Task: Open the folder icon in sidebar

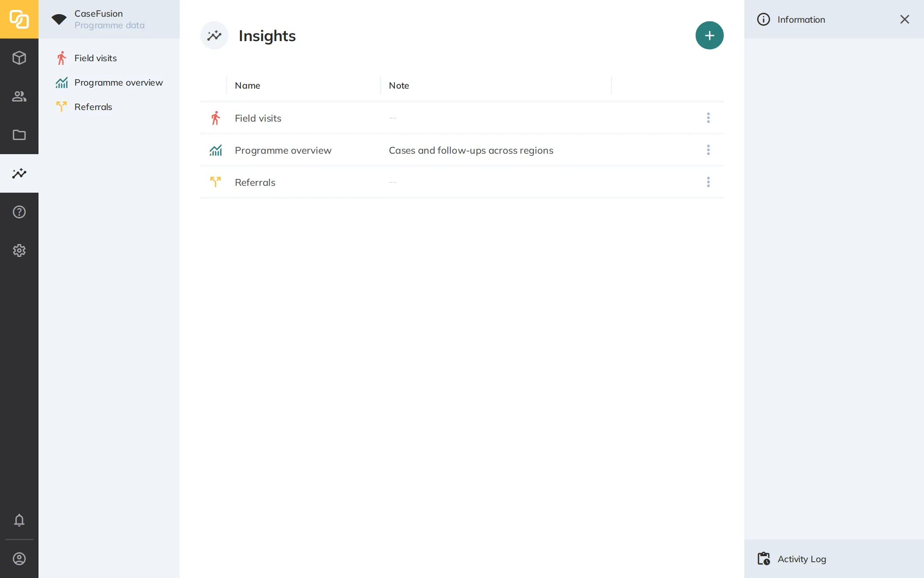Action: [x=19, y=135]
